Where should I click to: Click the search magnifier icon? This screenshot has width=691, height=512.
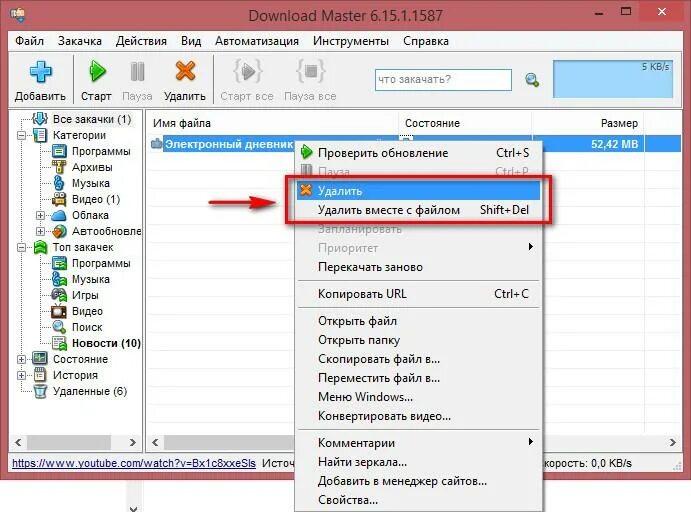click(x=532, y=80)
